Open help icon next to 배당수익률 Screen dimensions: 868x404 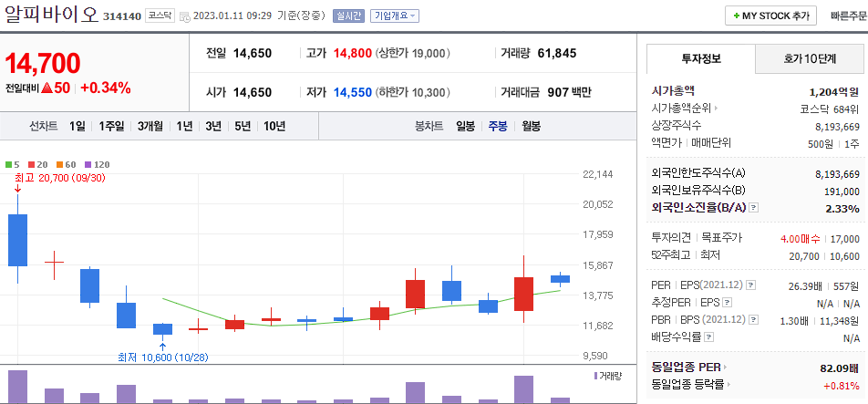pos(709,337)
